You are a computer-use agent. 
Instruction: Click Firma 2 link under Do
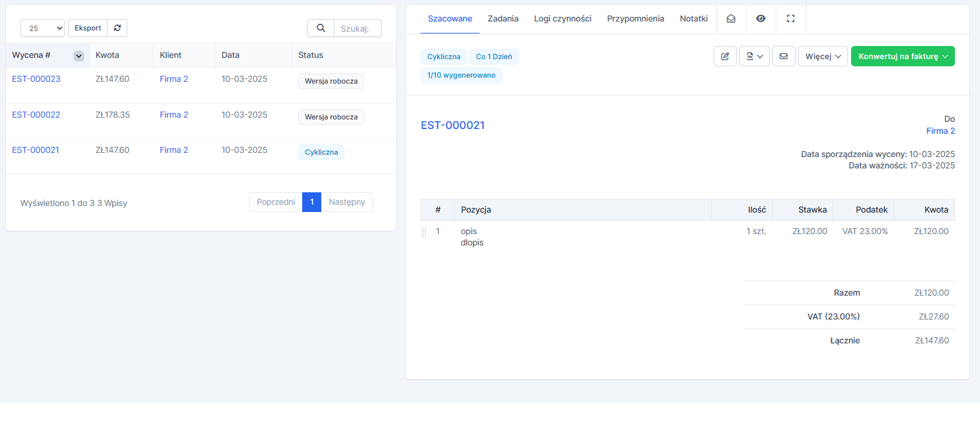(x=941, y=131)
